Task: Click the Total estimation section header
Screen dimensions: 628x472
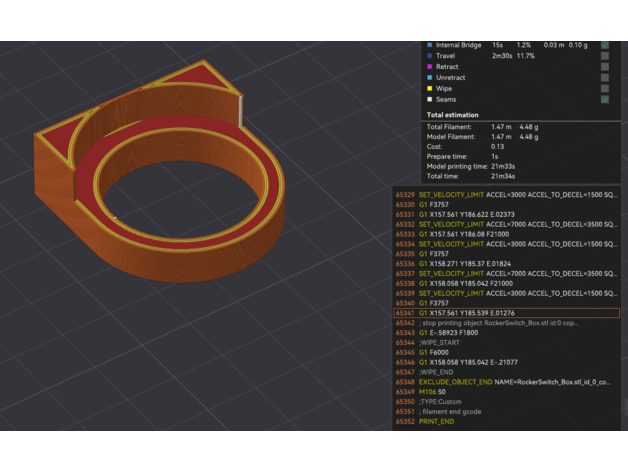Action: click(x=452, y=116)
